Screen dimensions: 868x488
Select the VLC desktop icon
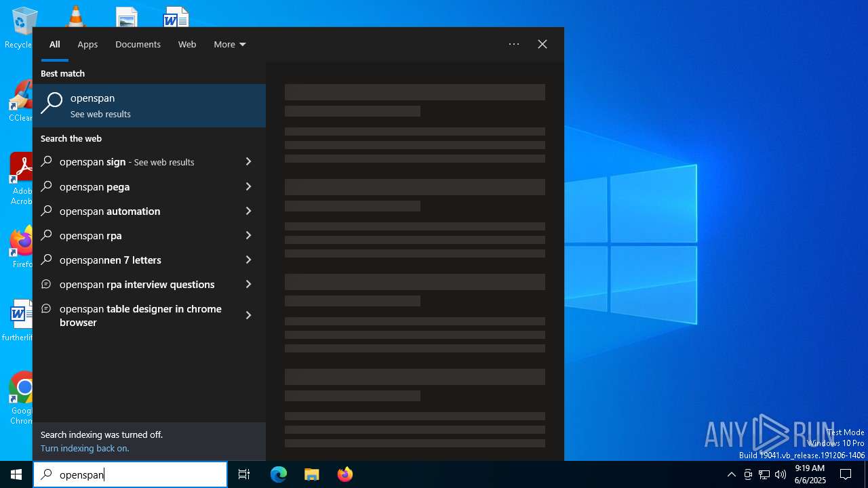[75, 16]
